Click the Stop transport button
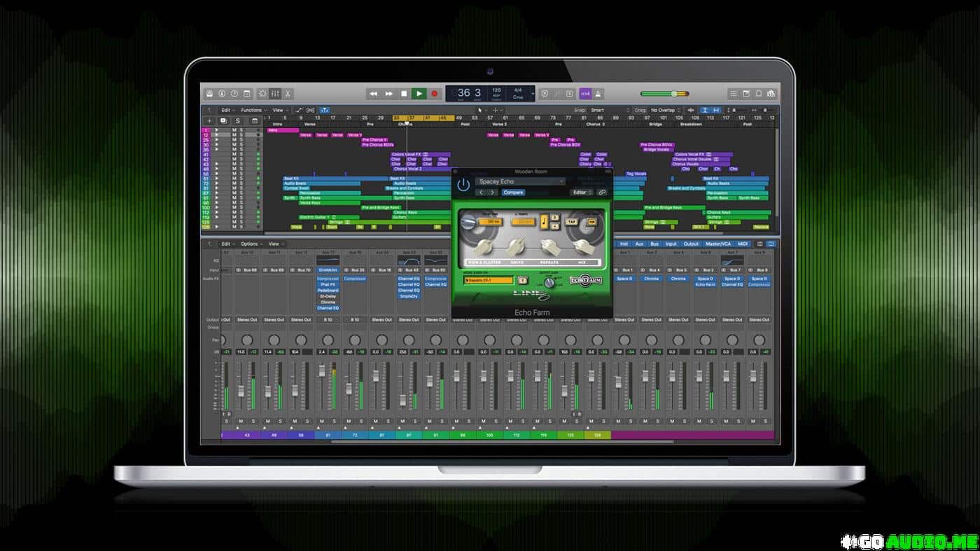 coord(404,94)
